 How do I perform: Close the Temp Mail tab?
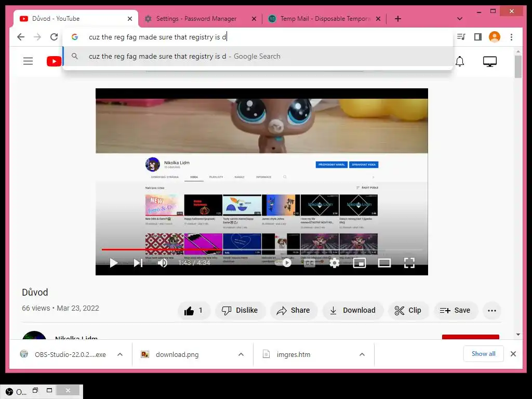click(x=378, y=19)
